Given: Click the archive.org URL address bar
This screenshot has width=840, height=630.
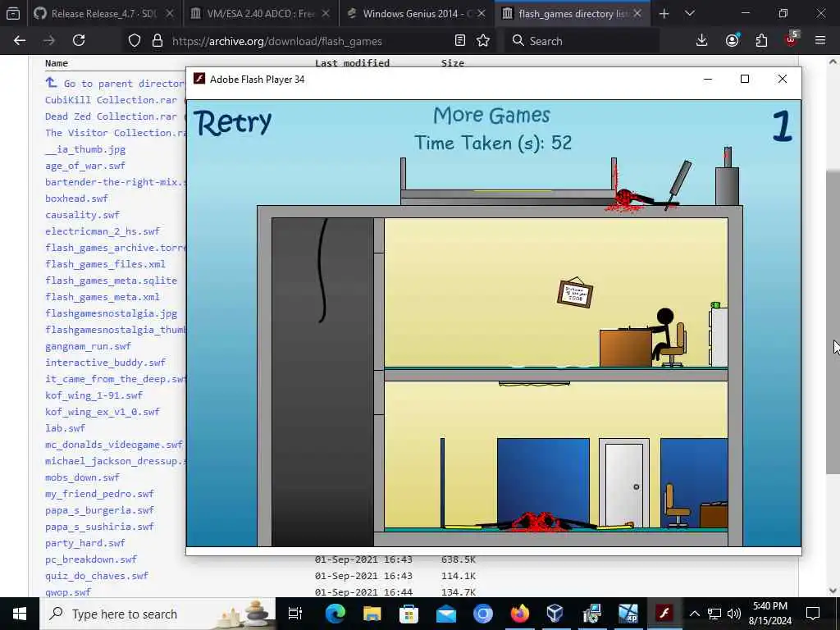Looking at the screenshot, I should (311, 41).
